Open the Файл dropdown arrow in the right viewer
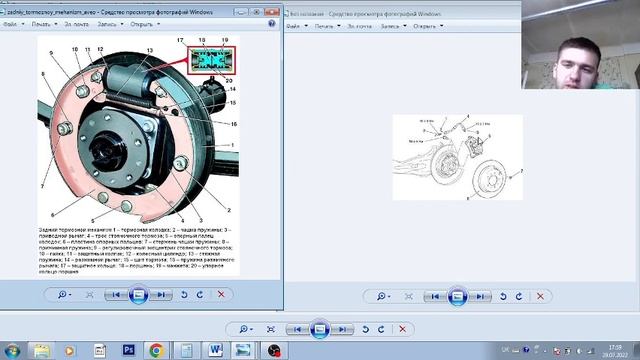 306,26
